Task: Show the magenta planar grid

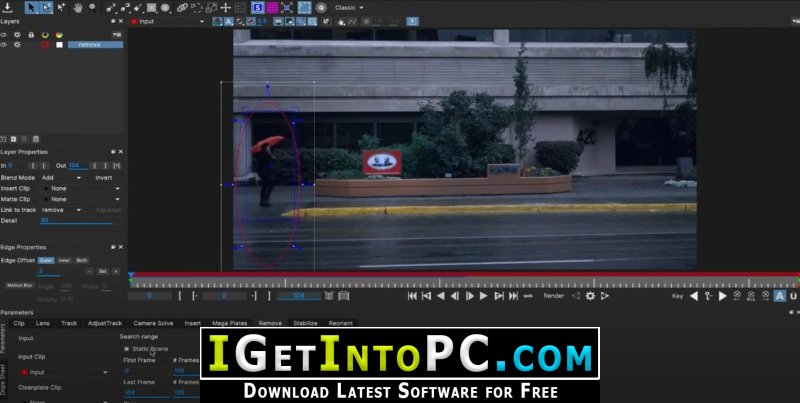Action: point(272,8)
